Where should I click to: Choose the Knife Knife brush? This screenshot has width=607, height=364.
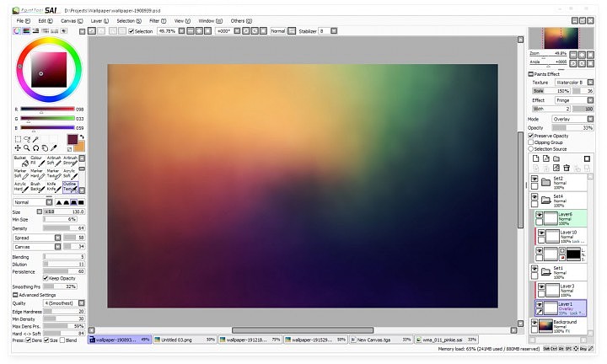point(53,186)
